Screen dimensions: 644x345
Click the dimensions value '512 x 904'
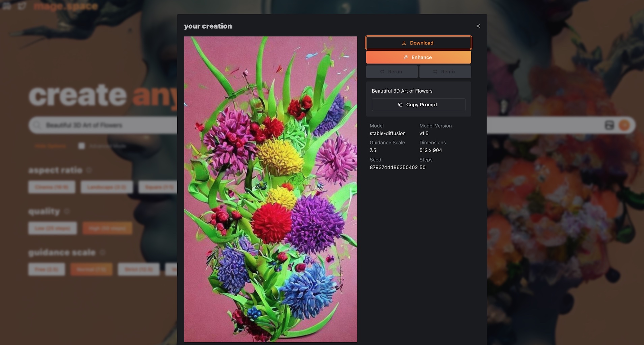431,150
